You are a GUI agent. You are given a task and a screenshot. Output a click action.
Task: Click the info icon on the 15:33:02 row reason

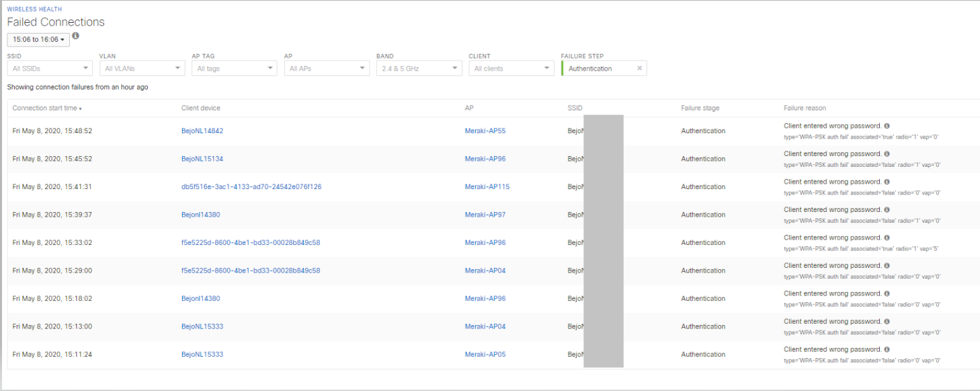886,237
